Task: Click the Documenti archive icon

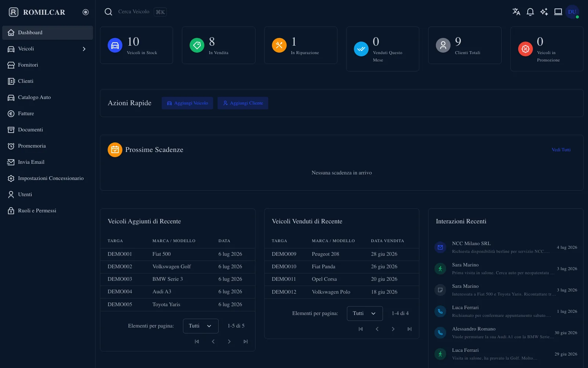Action: coord(11,130)
